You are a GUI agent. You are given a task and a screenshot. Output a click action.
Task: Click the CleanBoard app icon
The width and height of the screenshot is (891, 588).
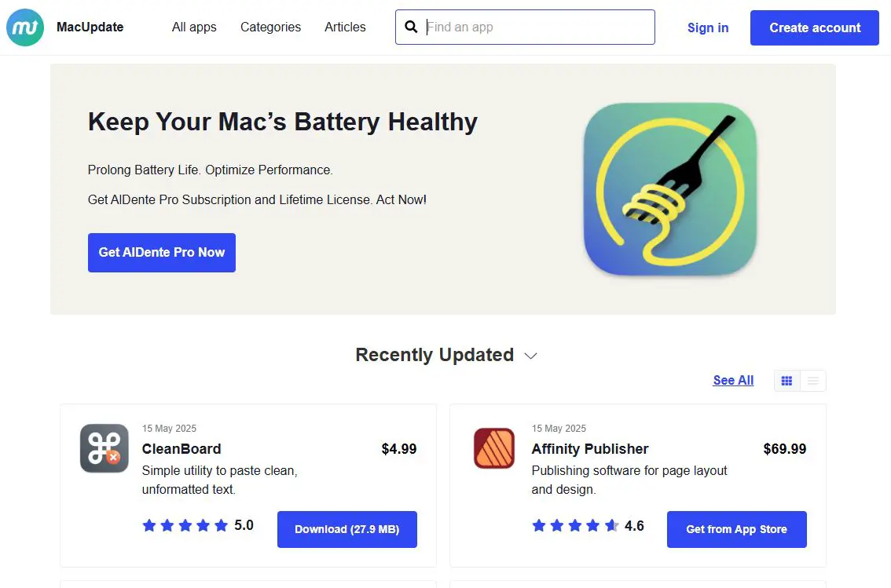tap(104, 448)
